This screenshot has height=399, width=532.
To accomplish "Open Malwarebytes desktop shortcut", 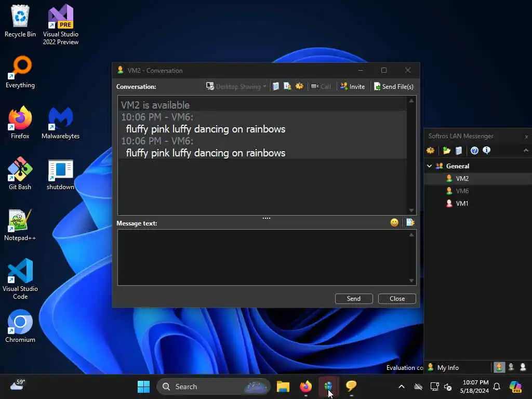I will pos(61,123).
